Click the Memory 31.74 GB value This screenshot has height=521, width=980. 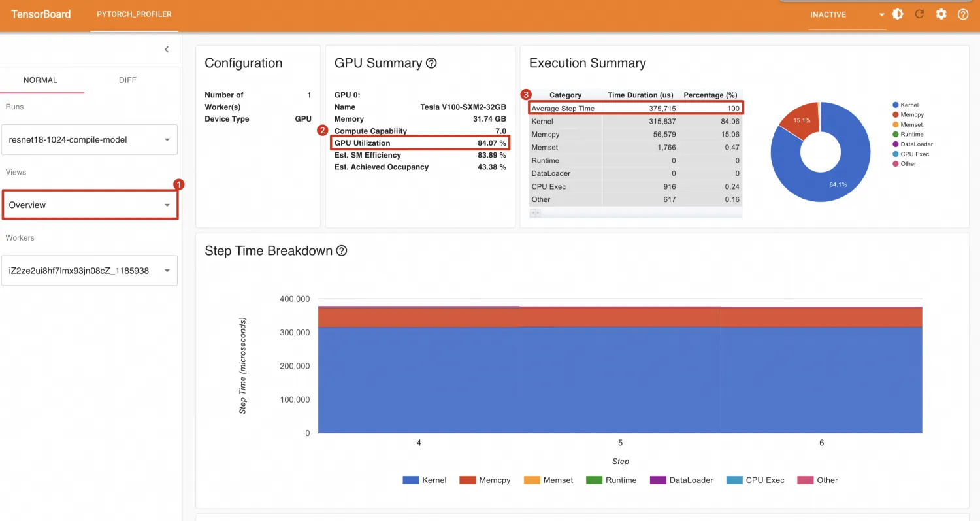coord(489,119)
